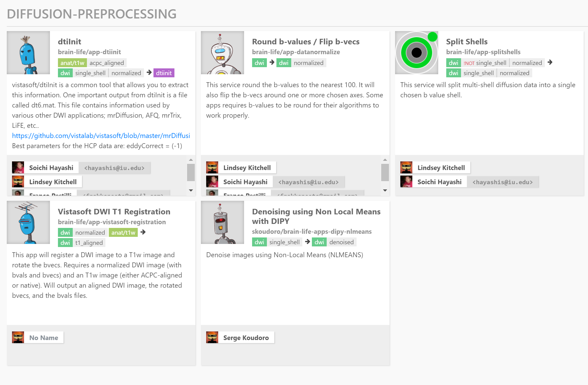Click the denoised tag in DIPY card
The image size is (588, 385).
click(341, 242)
